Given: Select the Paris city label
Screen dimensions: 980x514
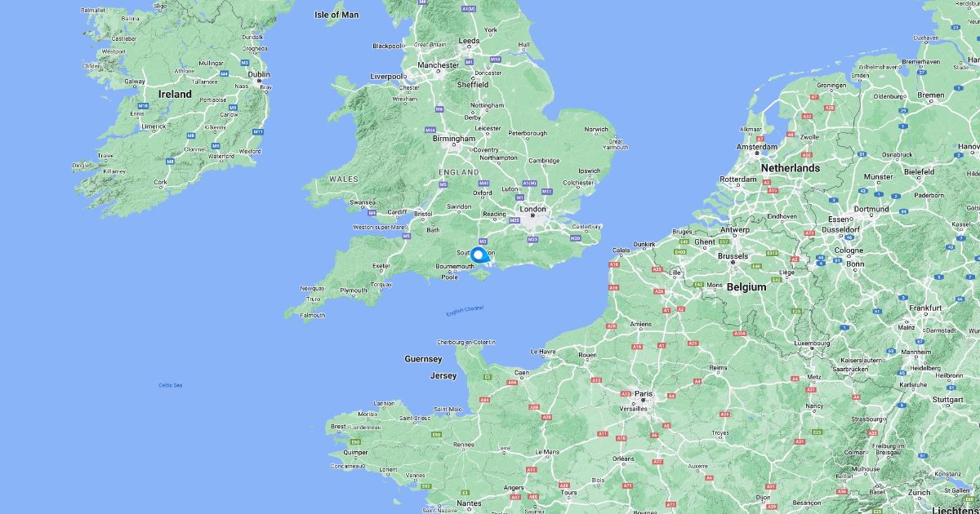Looking at the screenshot, I should pyautogui.click(x=644, y=394).
